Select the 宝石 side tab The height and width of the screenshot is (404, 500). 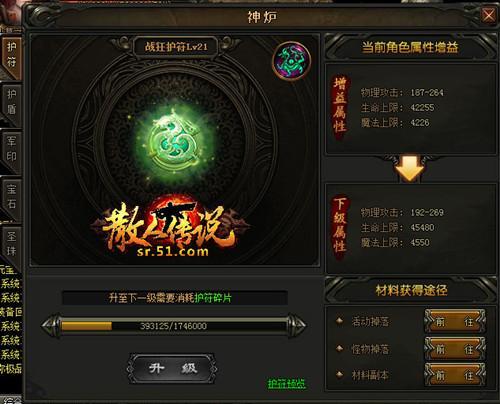(11, 198)
